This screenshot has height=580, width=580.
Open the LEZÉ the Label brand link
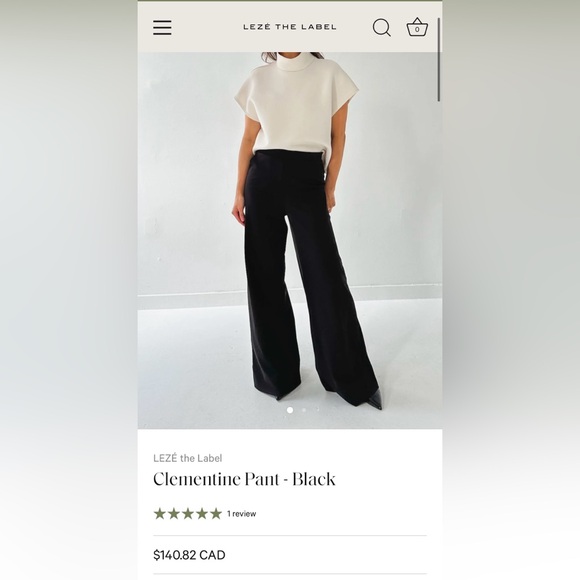coord(188,458)
